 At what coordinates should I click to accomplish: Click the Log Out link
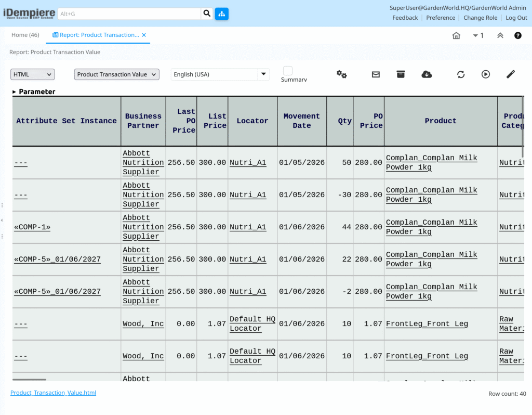(x=516, y=17)
